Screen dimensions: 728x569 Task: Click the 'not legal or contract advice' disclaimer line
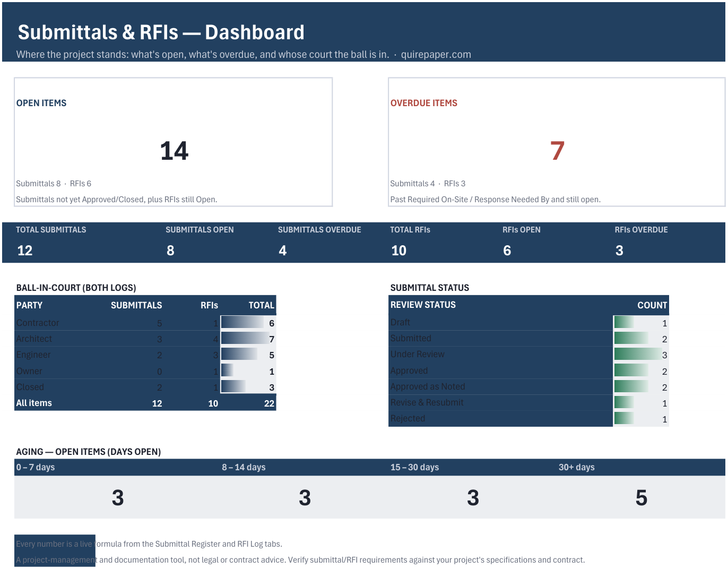pos(300,560)
